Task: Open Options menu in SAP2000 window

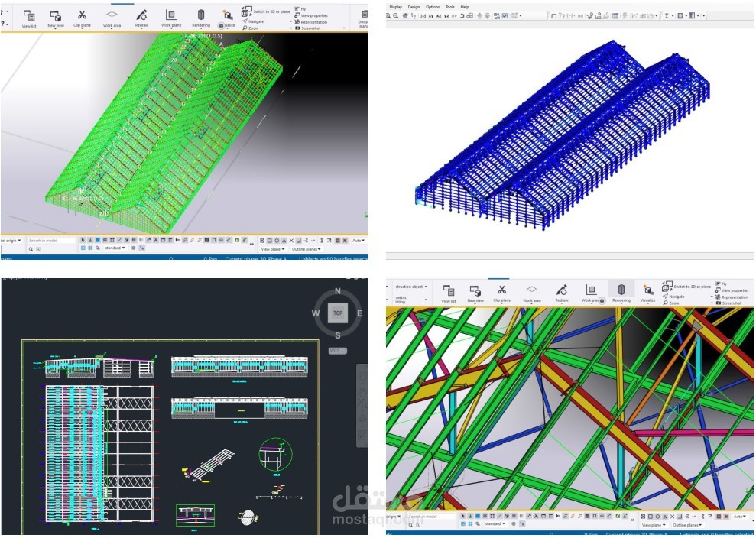Action: [433, 7]
